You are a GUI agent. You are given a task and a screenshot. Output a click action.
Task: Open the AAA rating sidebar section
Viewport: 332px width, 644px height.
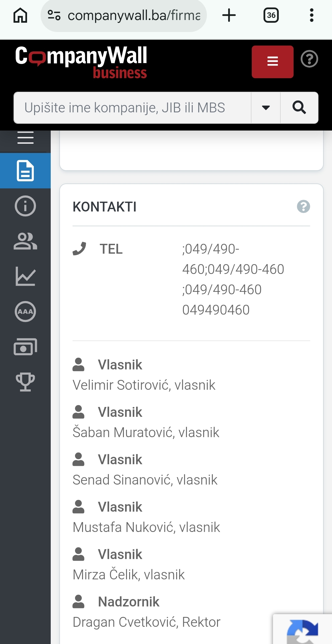click(x=26, y=312)
